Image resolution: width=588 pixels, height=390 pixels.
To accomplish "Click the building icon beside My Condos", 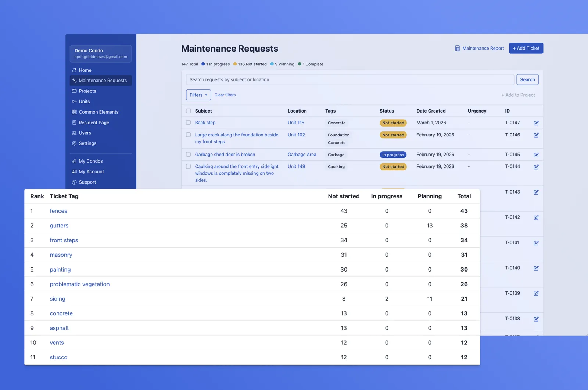I will pyautogui.click(x=74, y=161).
